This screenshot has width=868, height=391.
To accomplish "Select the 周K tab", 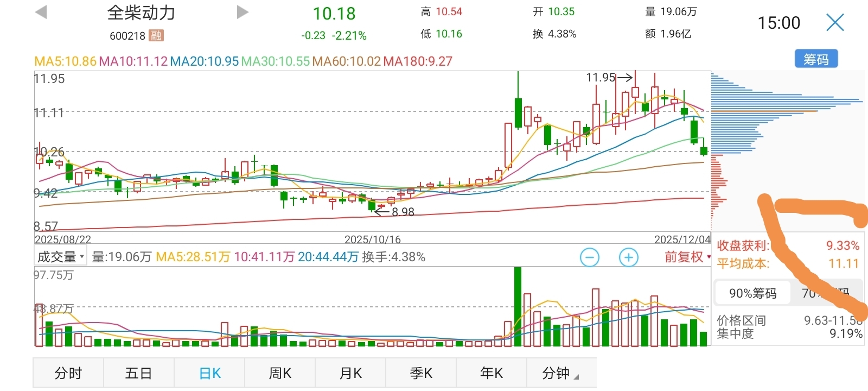I will [x=280, y=373].
